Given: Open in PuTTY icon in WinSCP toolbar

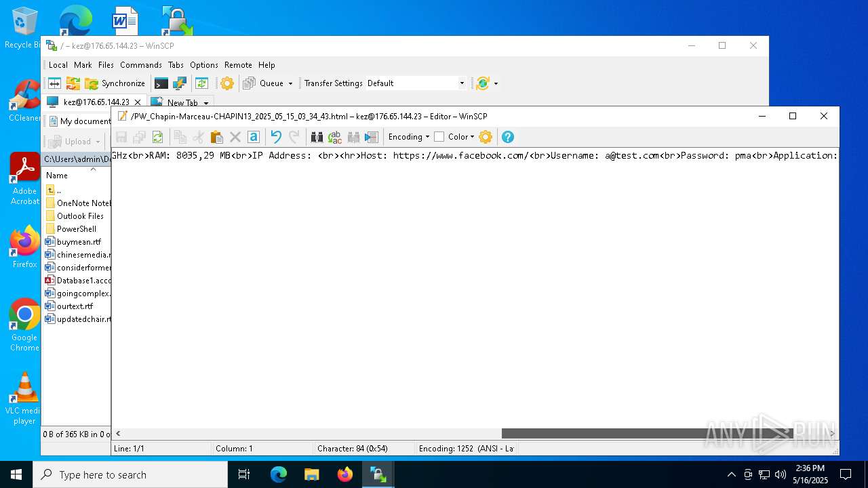Looking at the screenshot, I should (x=179, y=83).
